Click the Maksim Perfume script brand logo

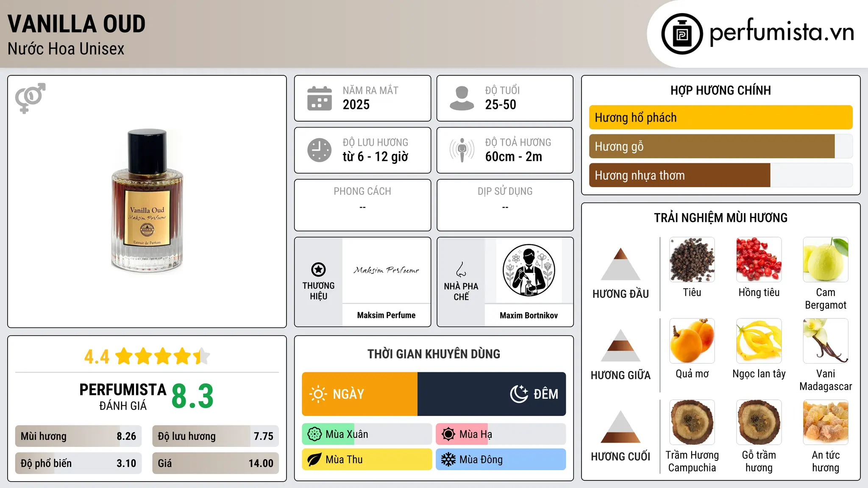[387, 270]
